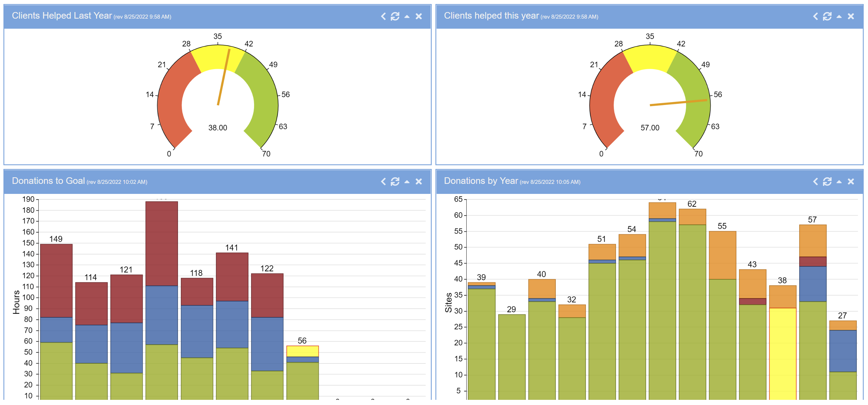Click the 38.00 gauge value
This screenshot has height=405, width=868.
click(218, 127)
